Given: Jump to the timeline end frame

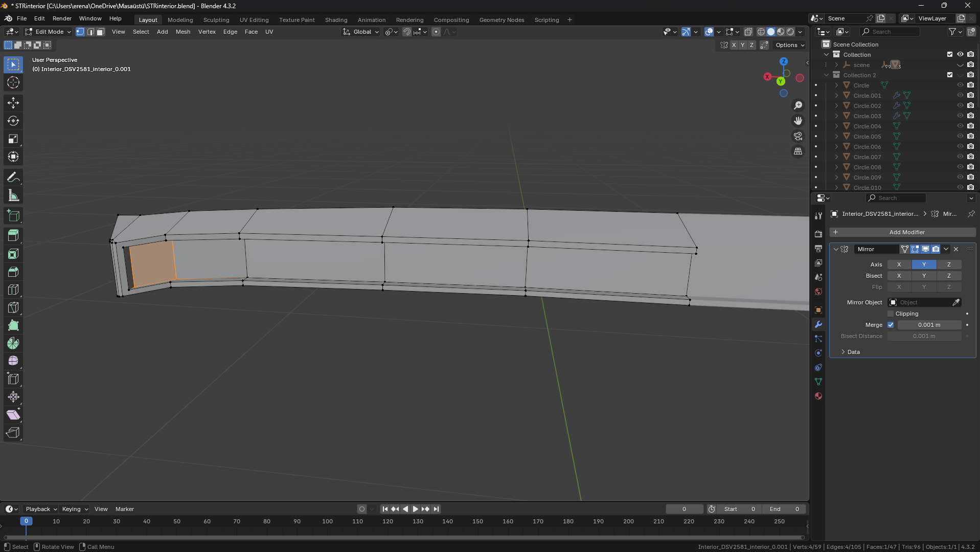Looking at the screenshot, I should [x=436, y=509].
